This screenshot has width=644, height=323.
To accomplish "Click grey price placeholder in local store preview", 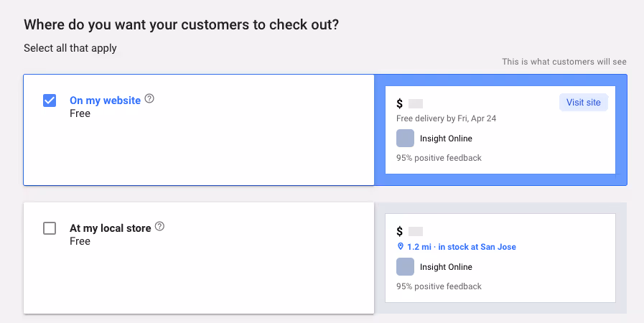I will click(416, 232).
